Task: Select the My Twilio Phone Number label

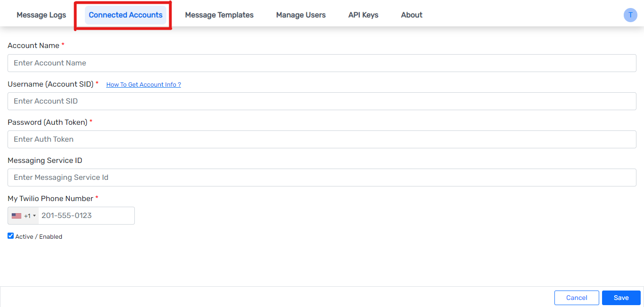Action: coord(50,199)
